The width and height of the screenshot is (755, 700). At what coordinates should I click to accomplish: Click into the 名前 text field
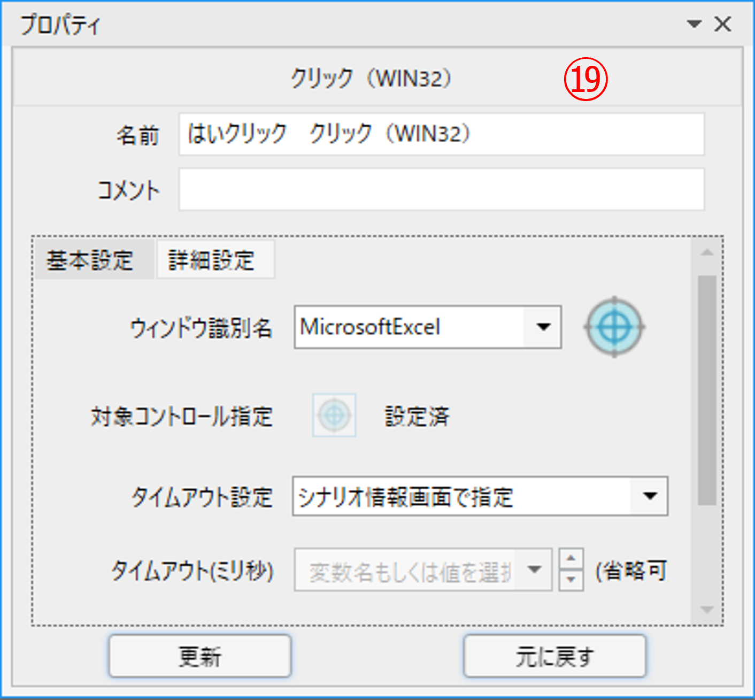coord(441,134)
